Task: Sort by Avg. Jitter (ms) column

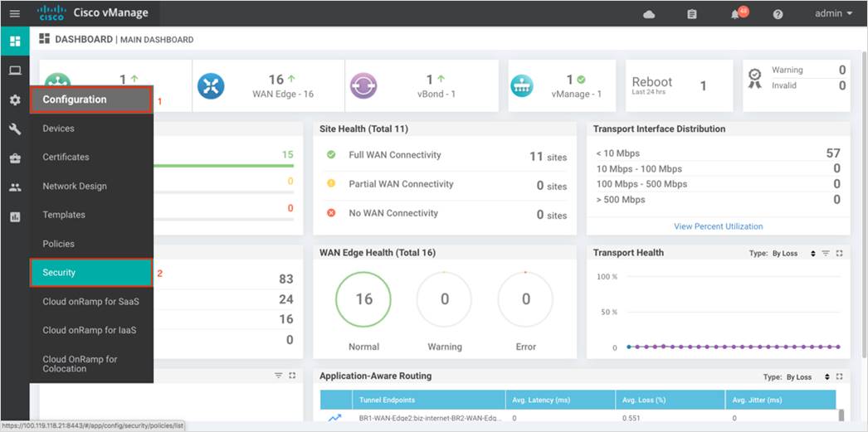Action: click(x=781, y=400)
